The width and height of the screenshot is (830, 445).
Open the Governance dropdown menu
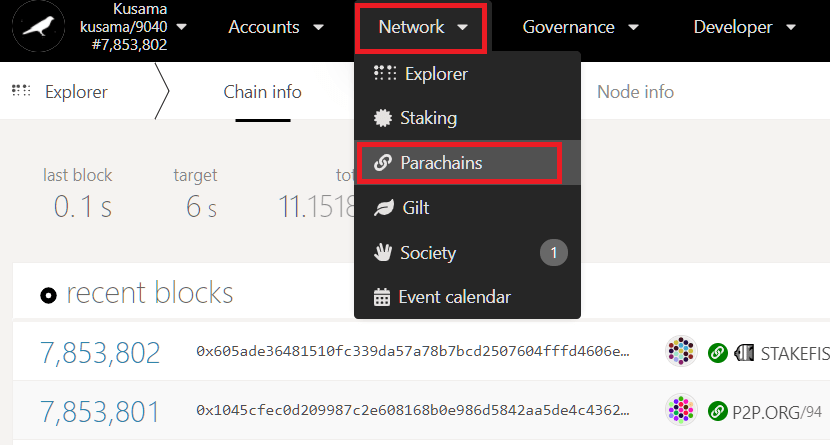click(580, 28)
